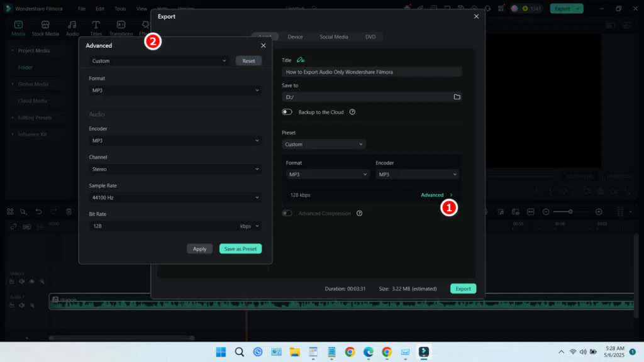Click the Export button in the dialog
The width and height of the screenshot is (644, 362).
click(463, 288)
